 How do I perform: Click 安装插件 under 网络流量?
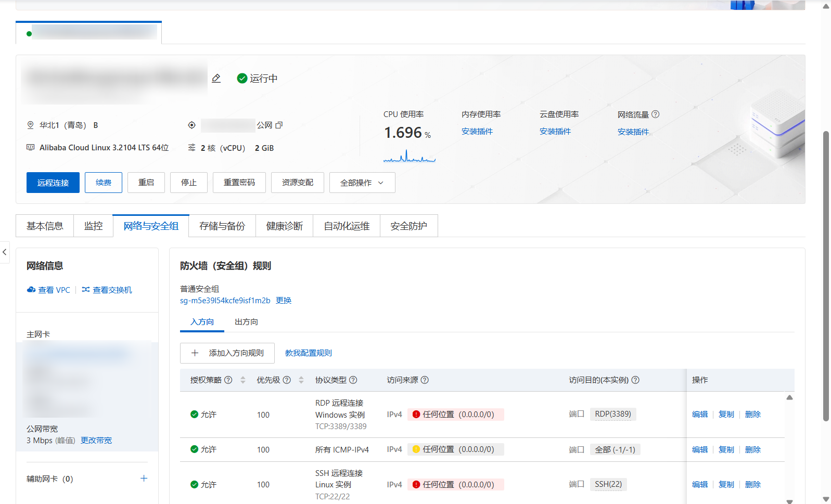(x=633, y=132)
